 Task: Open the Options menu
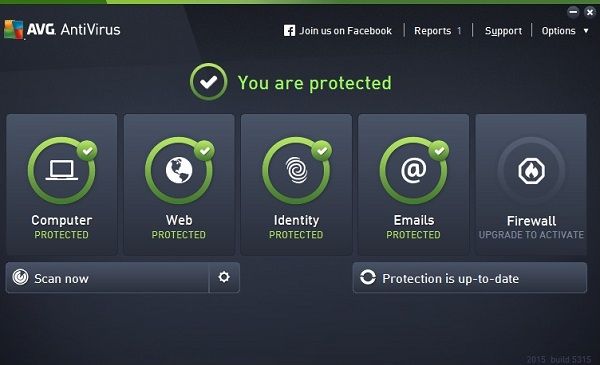[x=558, y=31]
